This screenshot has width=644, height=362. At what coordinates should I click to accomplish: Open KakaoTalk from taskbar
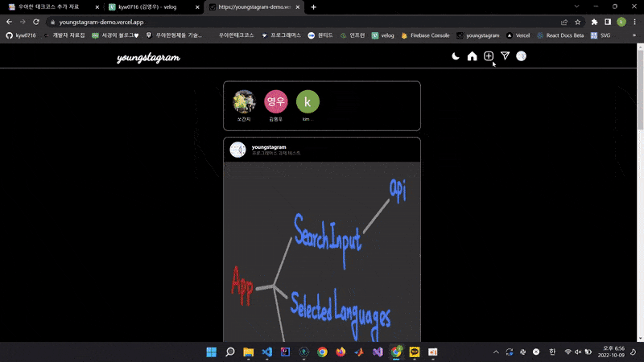click(415, 352)
